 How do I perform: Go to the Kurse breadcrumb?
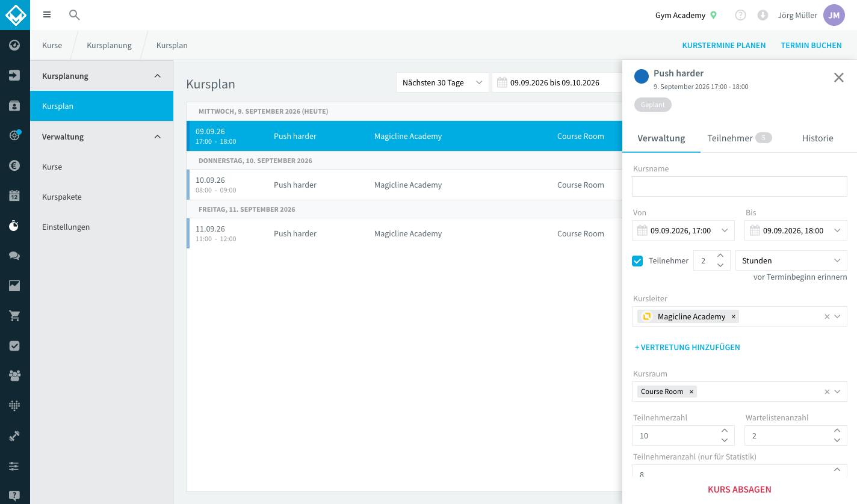point(52,45)
